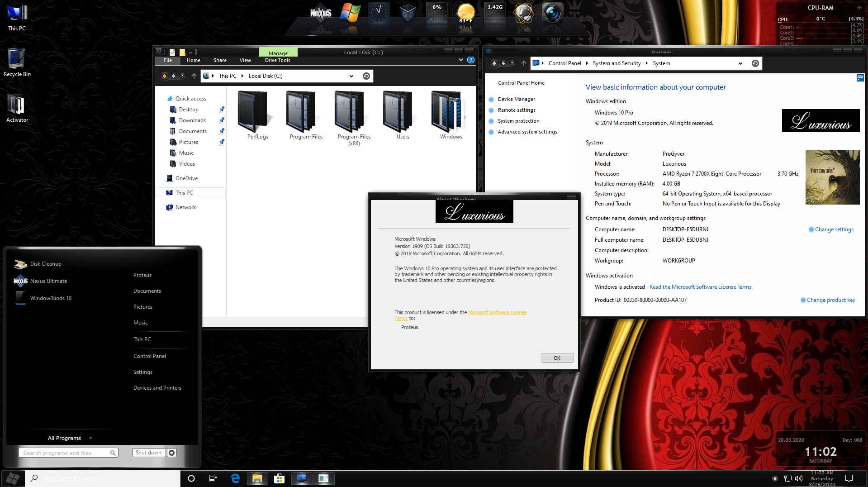This screenshot has height=487, width=868.
Task: Read the Microsoft Software License Terms link
Action: (700, 287)
